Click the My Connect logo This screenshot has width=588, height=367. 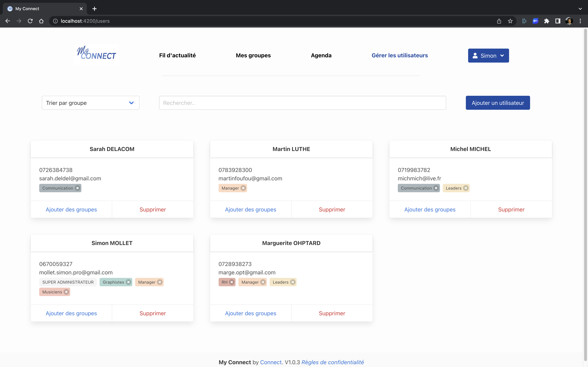point(96,54)
